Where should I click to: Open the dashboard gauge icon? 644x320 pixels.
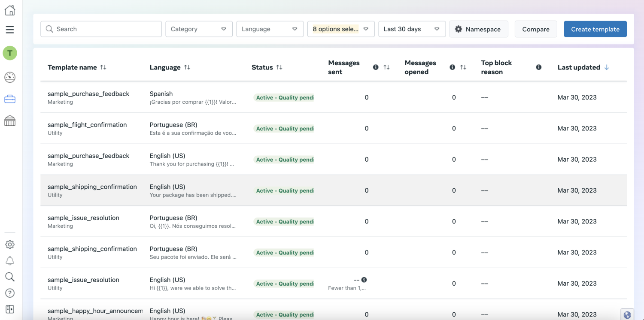coord(10,77)
